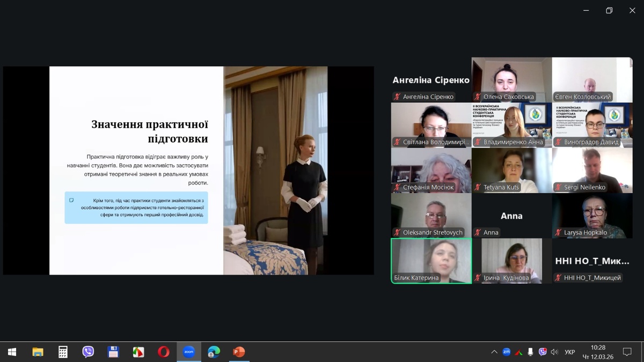The image size is (644, 362).
Task: Open File Explorer from the taskbar
Action: pyautogui.click(x=38, y=352)
